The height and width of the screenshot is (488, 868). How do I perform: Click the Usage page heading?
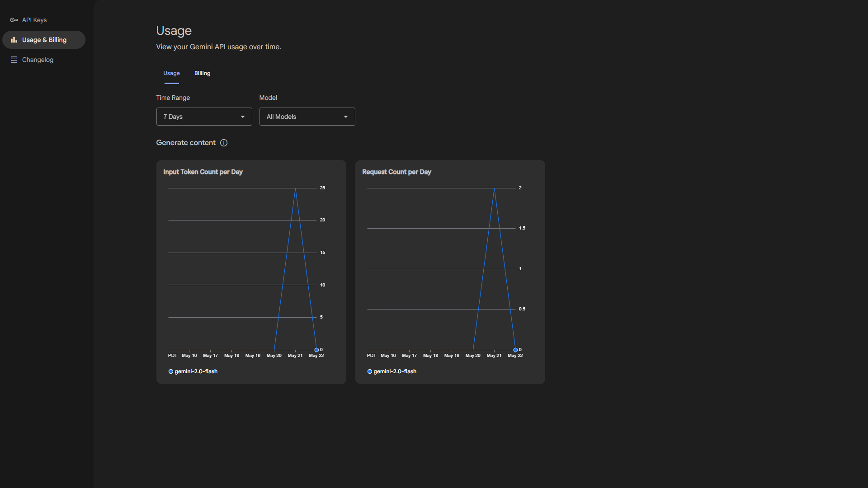174,31
